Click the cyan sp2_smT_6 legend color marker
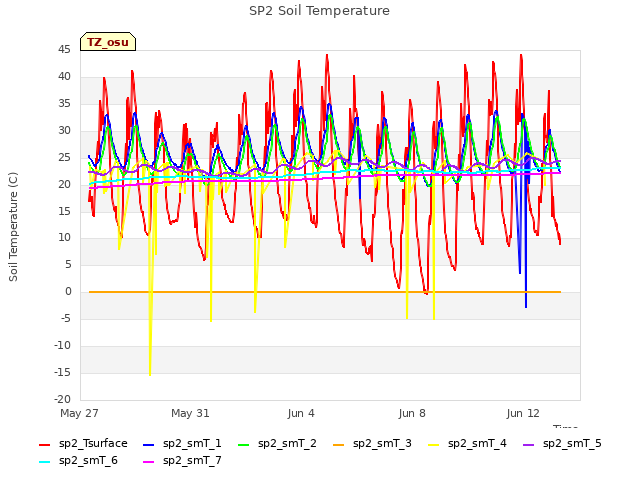The width and height of the screenshot is (640, 480). tap(44, 462)
